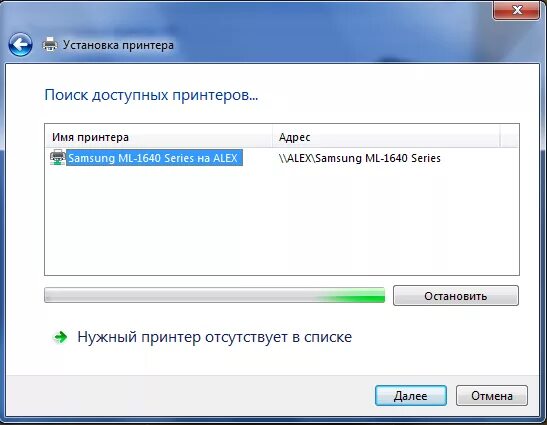Click the Поиск доступных принтеров heading
The image size is (547, 425).
click(x=151, y=95)
